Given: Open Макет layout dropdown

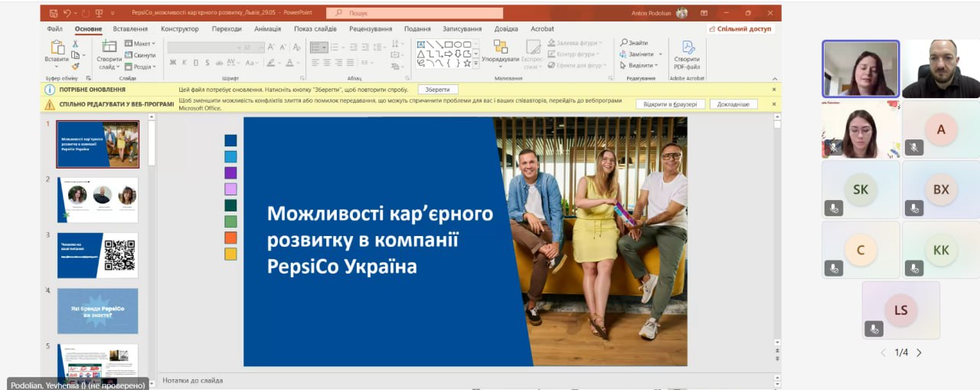Looking at the screenshot, I should pyautogui.click(x=140, y=44).
